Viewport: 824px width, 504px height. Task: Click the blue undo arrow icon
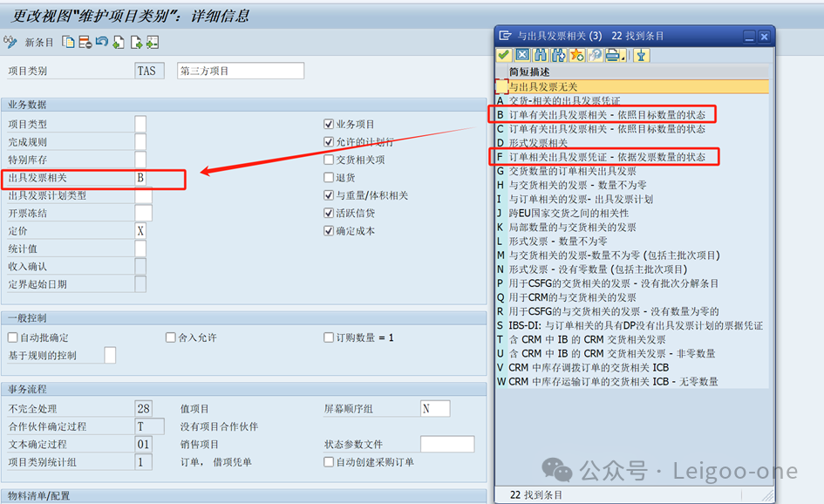click(101, 42)
